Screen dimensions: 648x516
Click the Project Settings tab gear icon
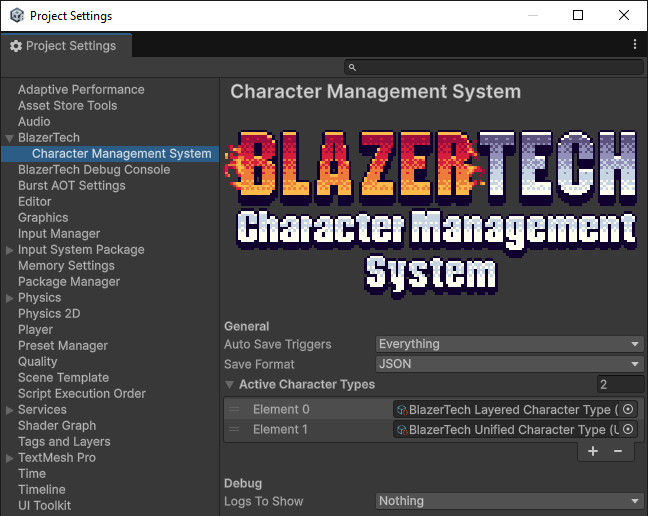pos(16,46)
